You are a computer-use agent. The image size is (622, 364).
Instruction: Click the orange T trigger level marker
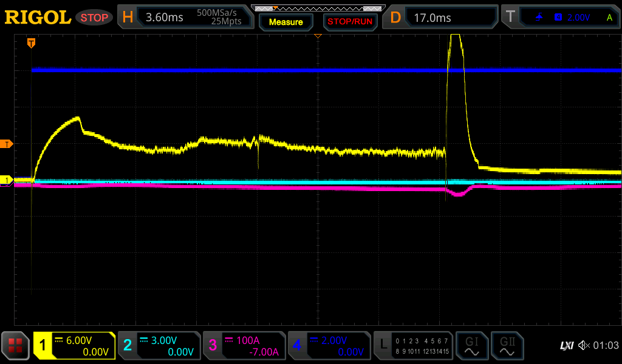(7, 144)
